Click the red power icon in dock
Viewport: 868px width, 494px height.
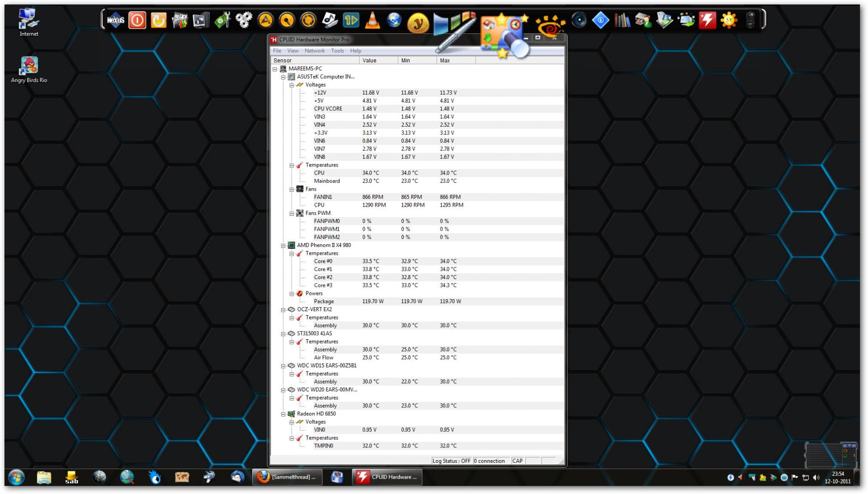137,20
